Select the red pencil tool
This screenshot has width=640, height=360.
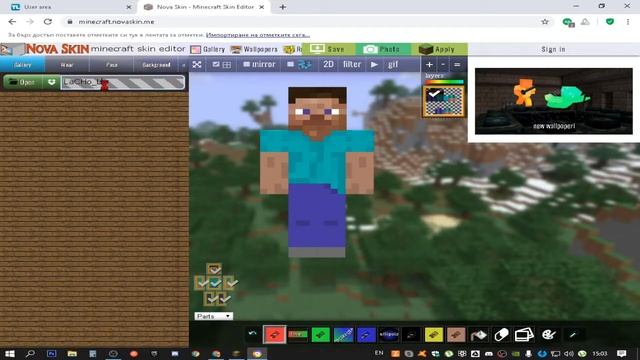tap(275, 334)
